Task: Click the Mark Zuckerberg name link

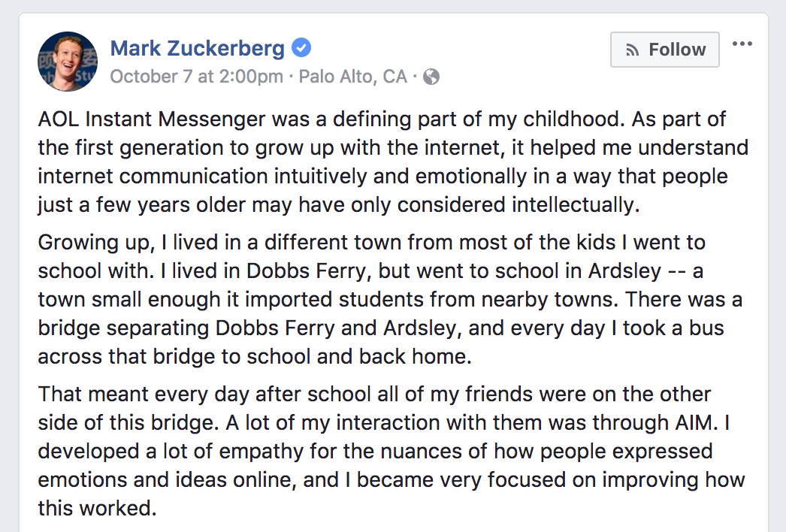Action: pos(198,49)
